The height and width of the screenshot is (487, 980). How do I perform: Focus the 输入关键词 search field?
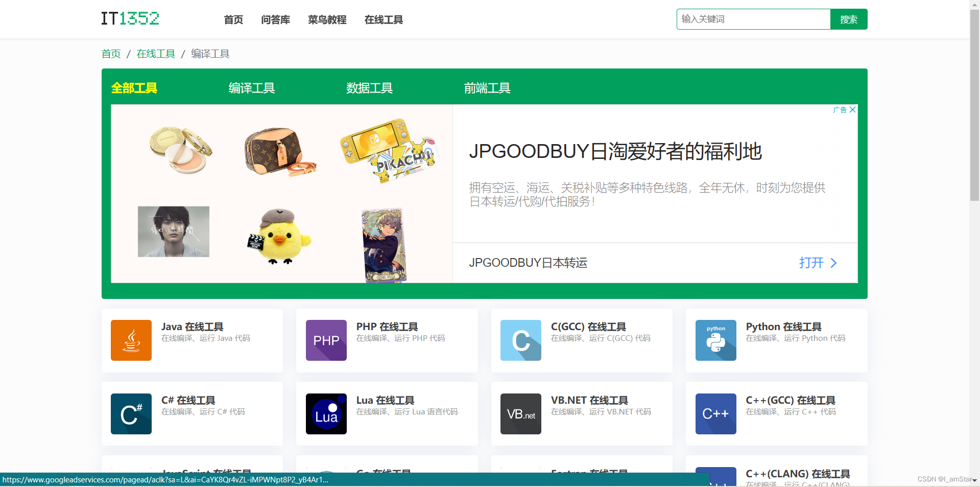754,19
